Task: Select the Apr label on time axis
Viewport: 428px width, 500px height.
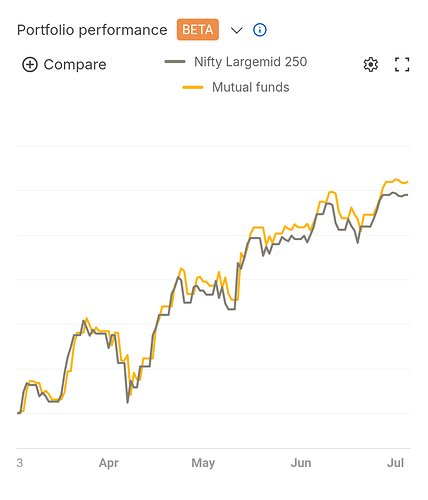Action: click(109, 463)
